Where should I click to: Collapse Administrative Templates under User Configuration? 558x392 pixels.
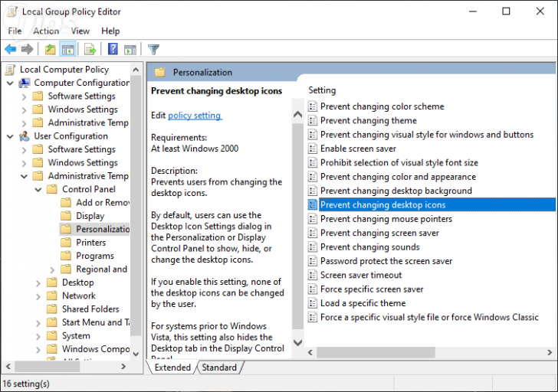(25, 176)
